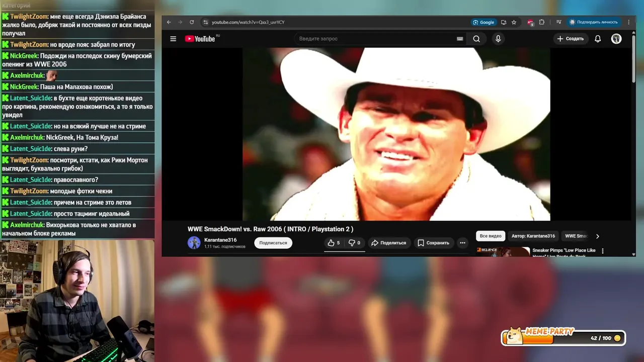Viewport: 644px width, 362px height.
Task: Click video title WWE SmackDown! vs. Raw 2006
Action: pyautogui.click(x=271, y=229)
